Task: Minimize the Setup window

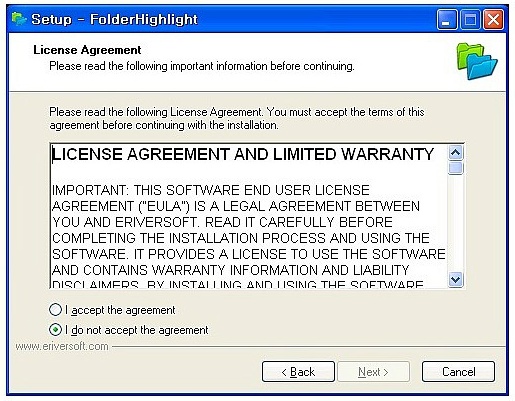Action: 447,20
